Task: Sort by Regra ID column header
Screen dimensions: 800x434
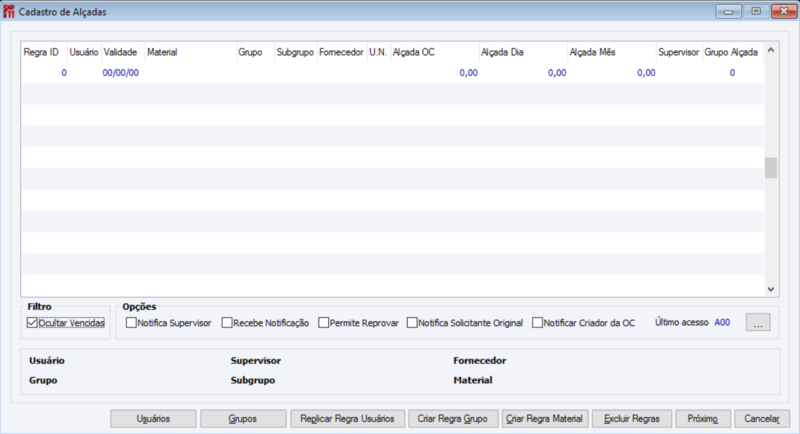Action: (x=42, y=52)
